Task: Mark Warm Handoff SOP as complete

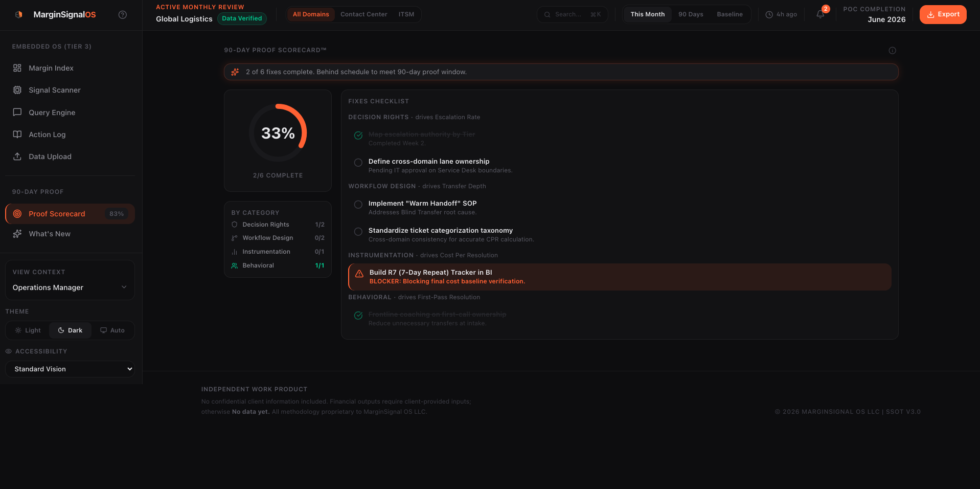Action: pyautogui.click(x=358, y=205)
